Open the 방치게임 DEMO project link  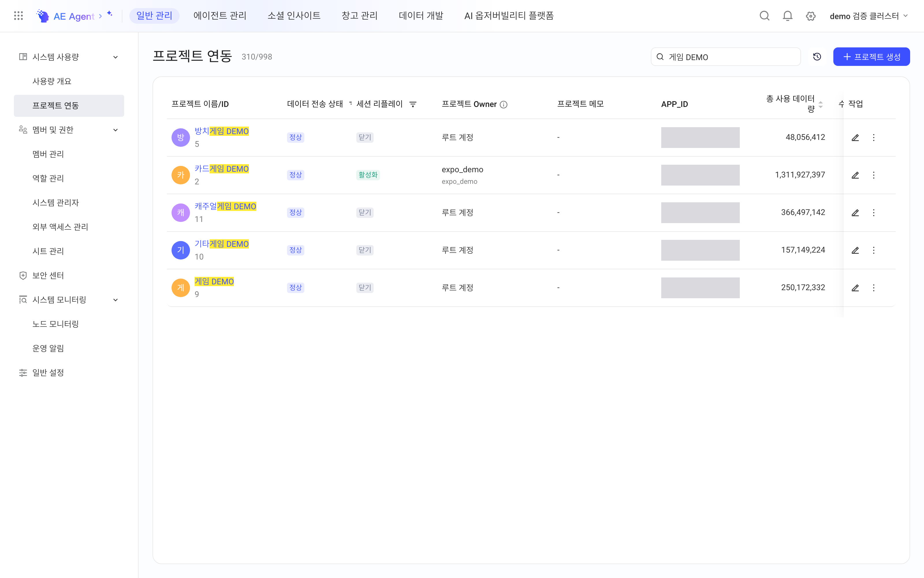tap(221, 131)
